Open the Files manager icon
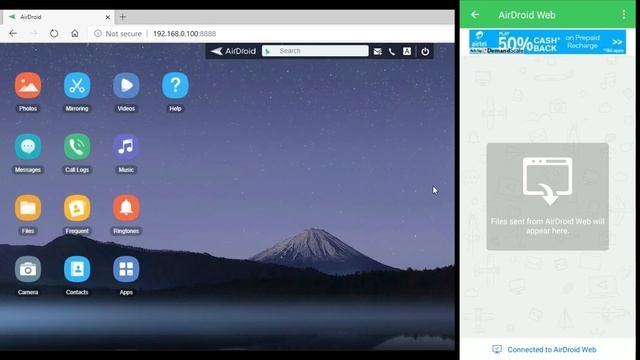This screenshot has width=640, height=360. coord(28,208)
